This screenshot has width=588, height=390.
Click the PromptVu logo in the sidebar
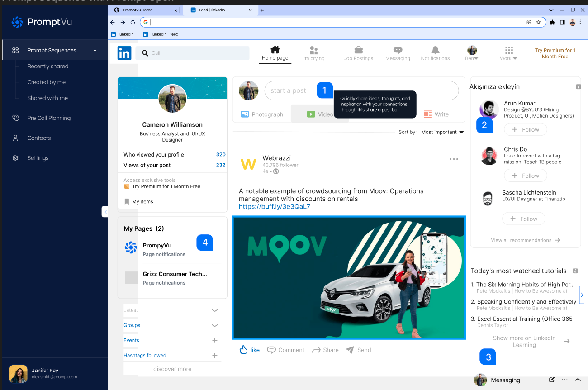click(42, 22)
